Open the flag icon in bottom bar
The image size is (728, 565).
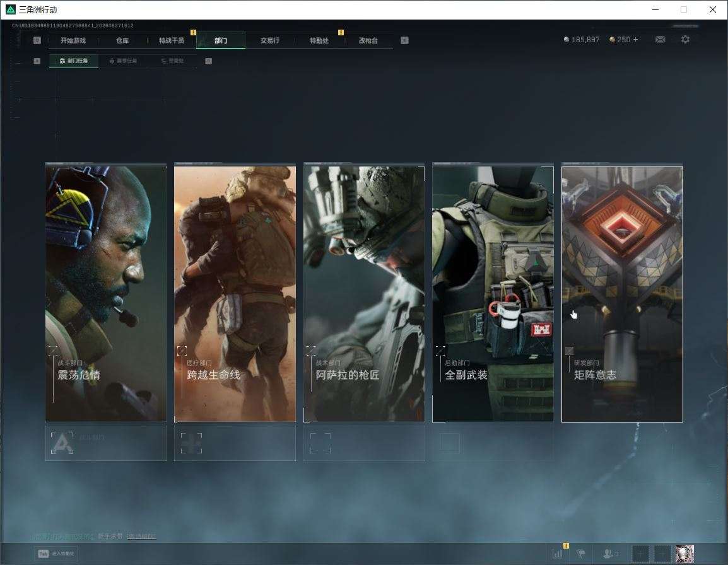pos(580,554)
